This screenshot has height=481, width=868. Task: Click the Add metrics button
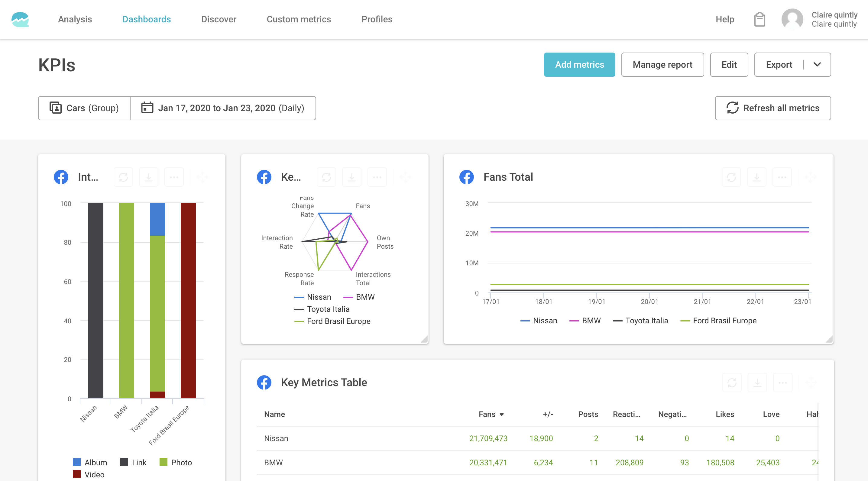point(579,64)
